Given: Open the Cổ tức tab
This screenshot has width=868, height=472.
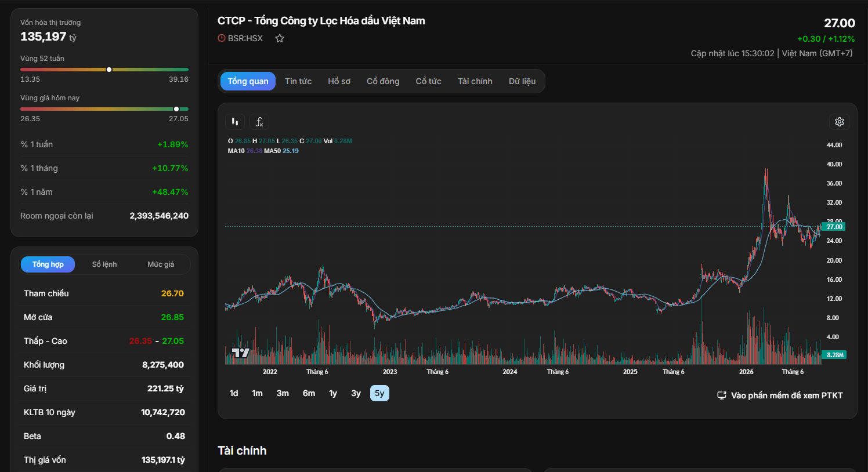Looking at the screenshot, I should (x=429, y=81).
